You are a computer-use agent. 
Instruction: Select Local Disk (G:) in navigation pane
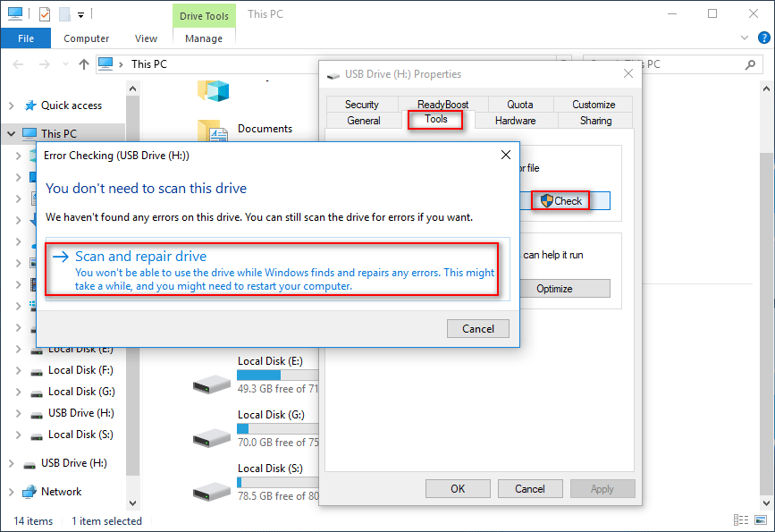81,392
